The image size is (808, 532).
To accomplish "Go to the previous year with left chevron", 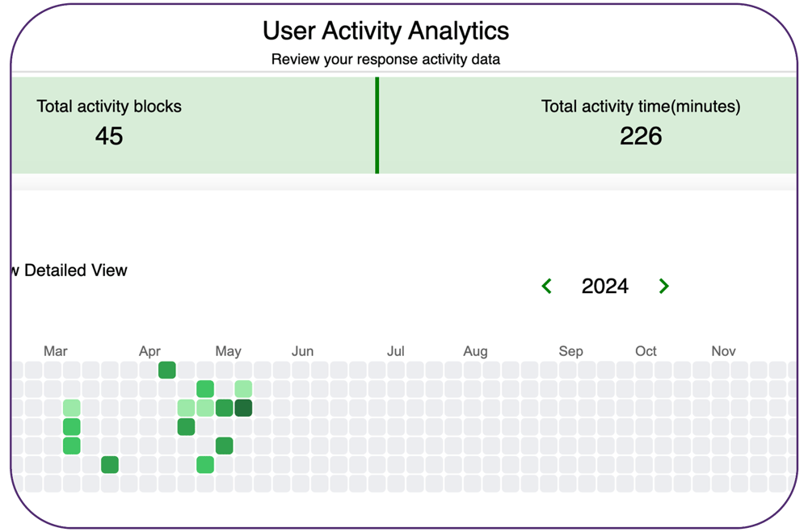I will point(547,286).
